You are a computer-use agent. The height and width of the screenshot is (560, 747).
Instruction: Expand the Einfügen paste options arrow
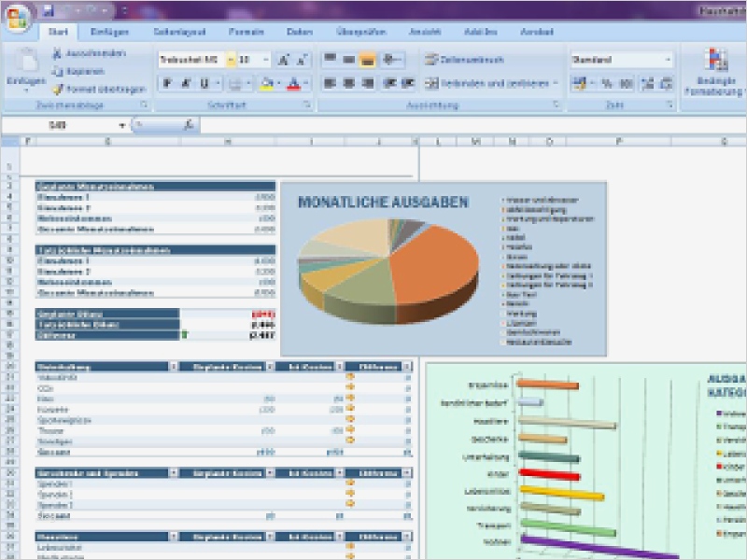pos(26,89)
